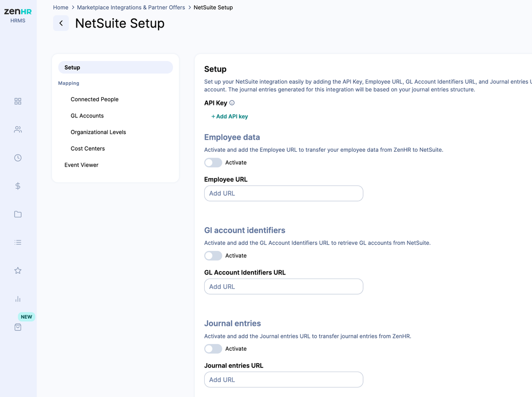
Task: Click the Gl account identifiers heading
Action: (x=245, y=230)
